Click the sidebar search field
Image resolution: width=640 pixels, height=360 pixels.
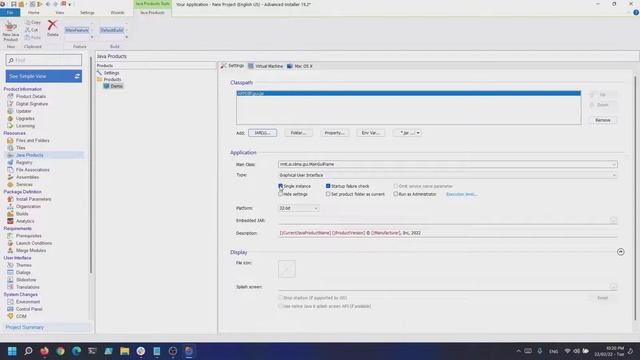44,60
